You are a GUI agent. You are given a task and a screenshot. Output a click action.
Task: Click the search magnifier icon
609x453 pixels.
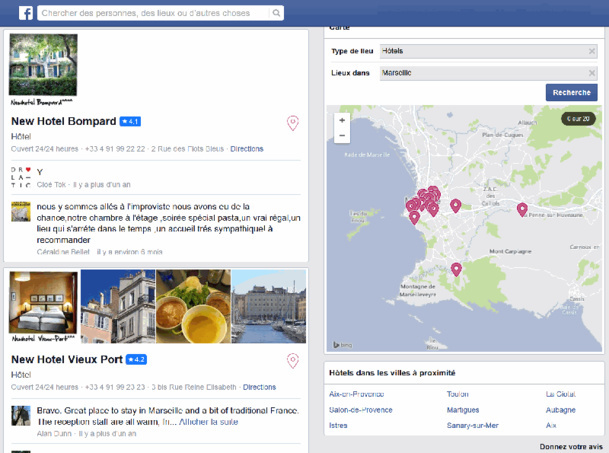pyautogui.click(x=276, y=13)
